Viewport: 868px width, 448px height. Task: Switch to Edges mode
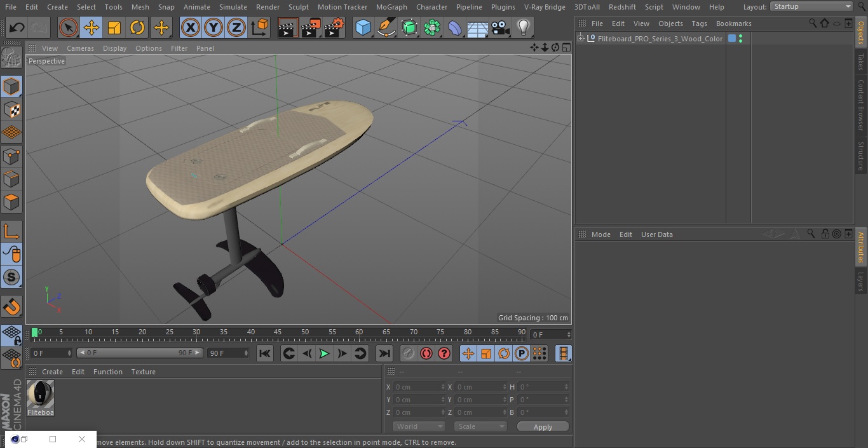click(x=11, y=179)
